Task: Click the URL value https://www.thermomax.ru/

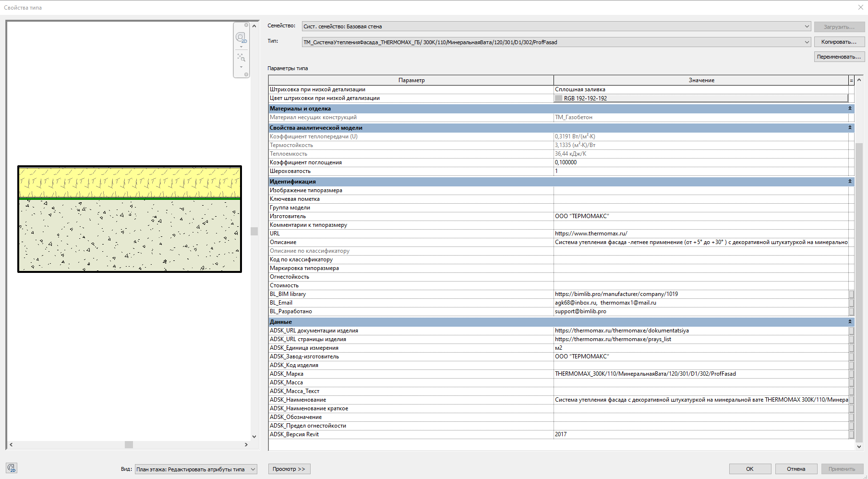Action: pyautogui.click(x=591, y=233)
